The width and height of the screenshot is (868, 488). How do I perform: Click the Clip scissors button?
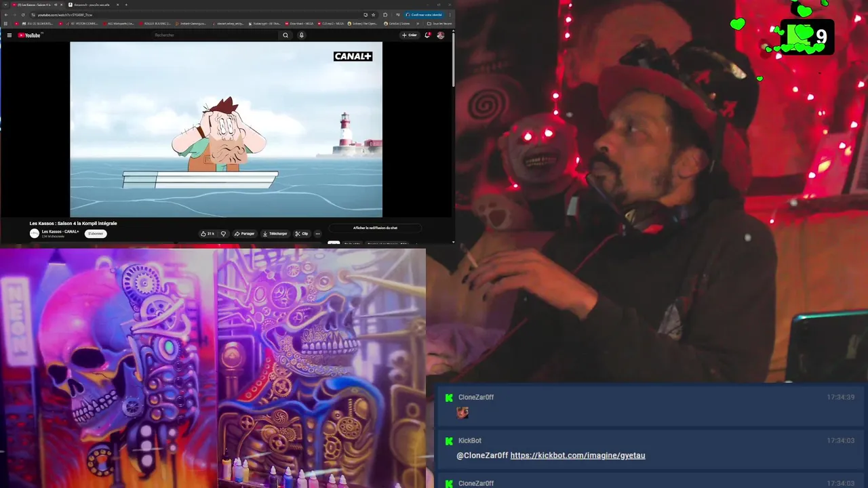click(x=302, y=234)
